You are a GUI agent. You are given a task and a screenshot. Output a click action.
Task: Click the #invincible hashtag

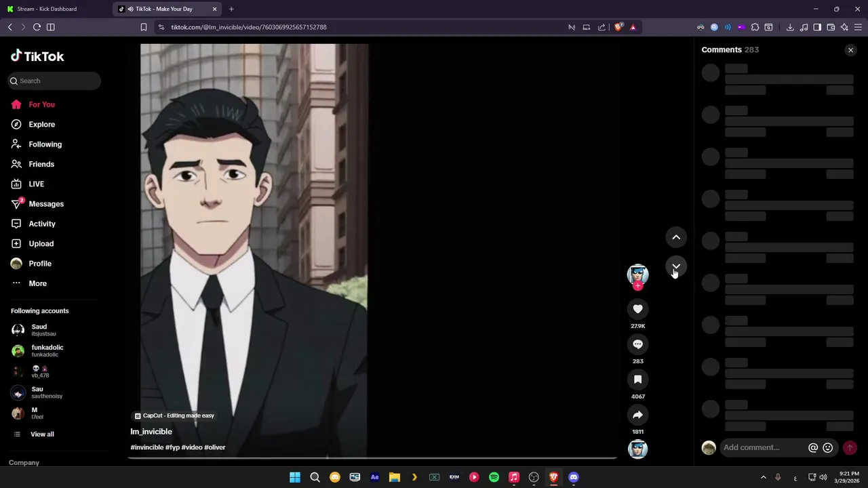pyautogui.click(x=147, y=447)
